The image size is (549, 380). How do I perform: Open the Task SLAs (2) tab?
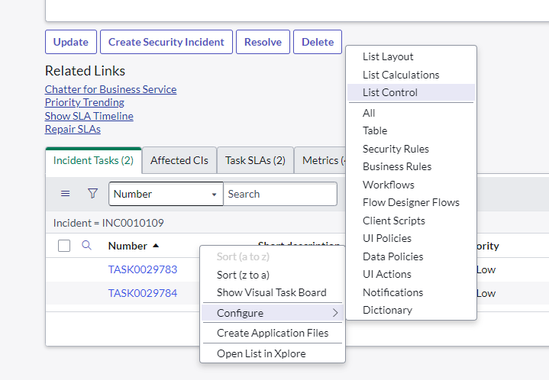click(x=255, y=160)
